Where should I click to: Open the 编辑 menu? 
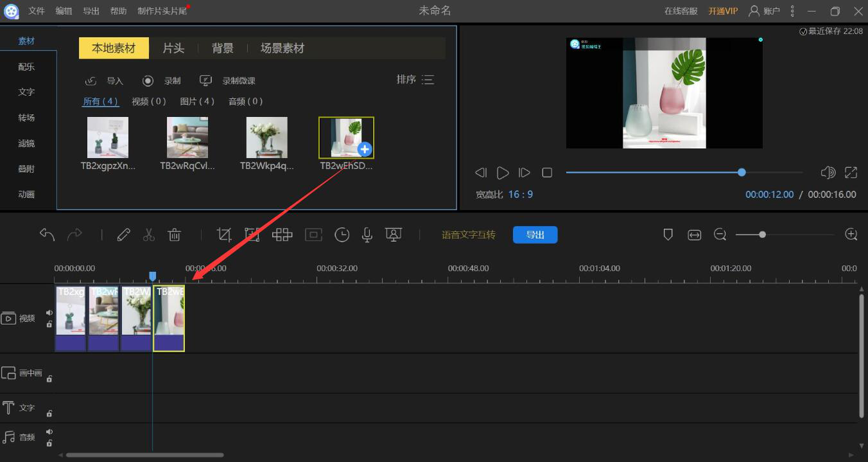pyautogui.click(x=64, y=11)
